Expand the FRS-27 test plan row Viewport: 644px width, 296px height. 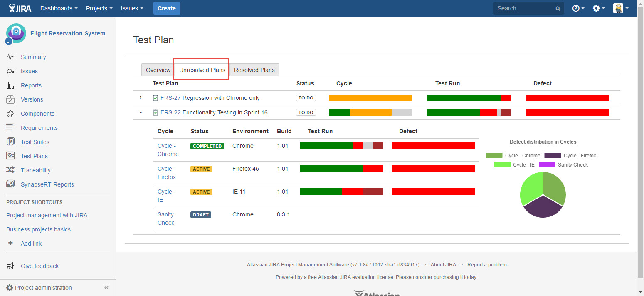(141, 97)
